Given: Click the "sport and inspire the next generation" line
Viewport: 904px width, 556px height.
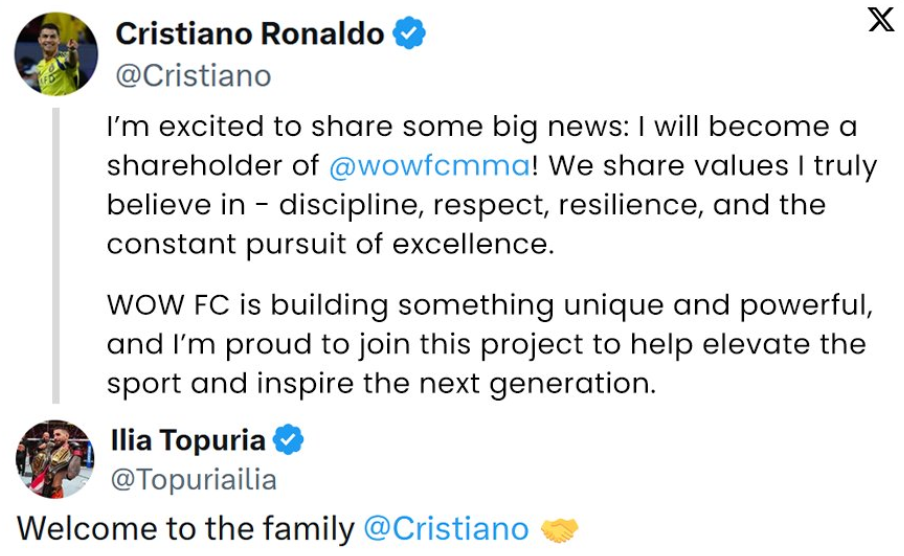Looking at the screenshot, I should pos(381,384).
